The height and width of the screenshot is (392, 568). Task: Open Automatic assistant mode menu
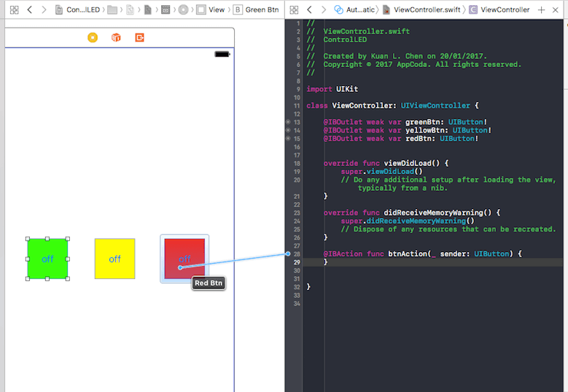[354, 9]
